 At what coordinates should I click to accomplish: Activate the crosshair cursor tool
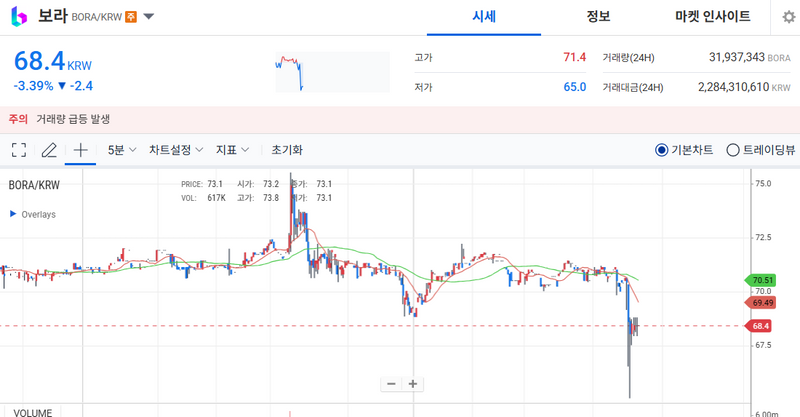click(81, 150)
